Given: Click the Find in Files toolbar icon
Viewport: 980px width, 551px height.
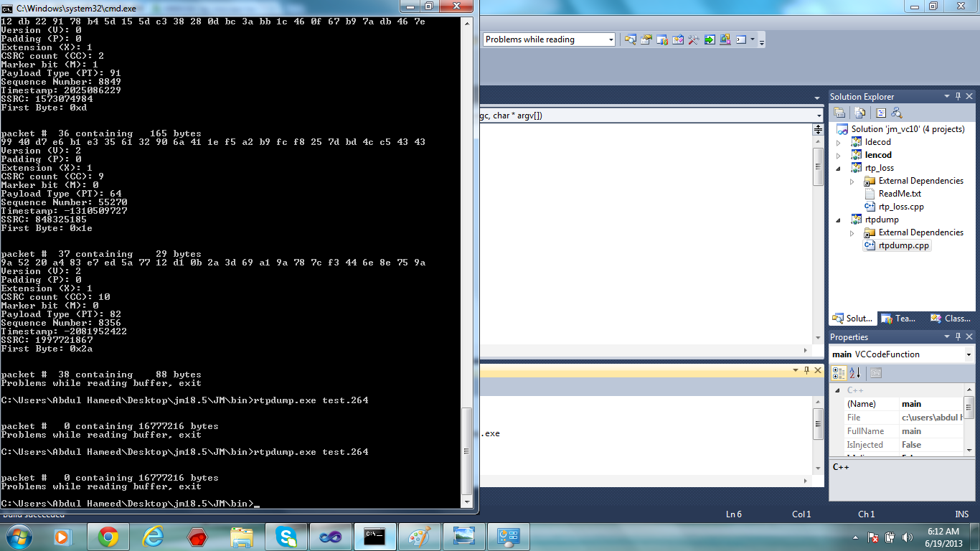Looking at the screenshot, I should (630, 39).
